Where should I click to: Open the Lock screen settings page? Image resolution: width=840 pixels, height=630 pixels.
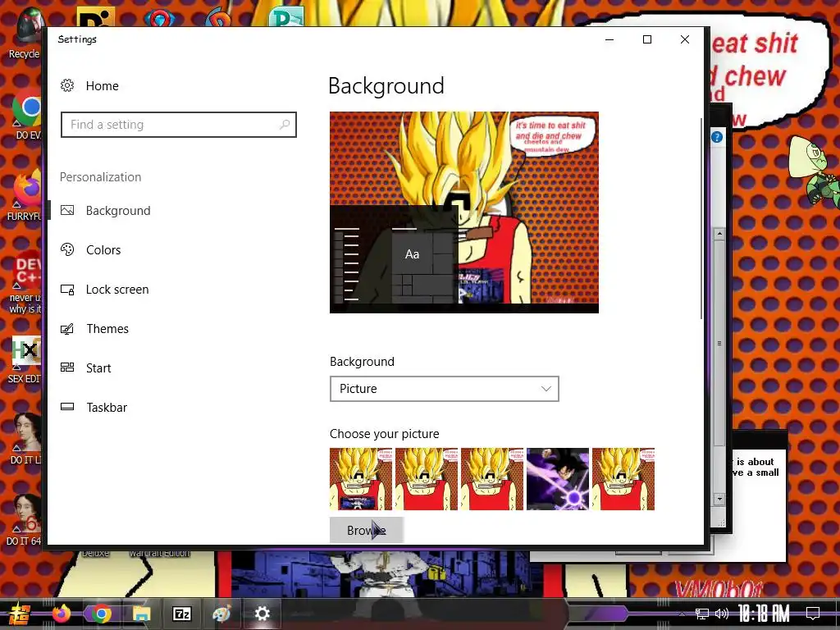[117, 290]
